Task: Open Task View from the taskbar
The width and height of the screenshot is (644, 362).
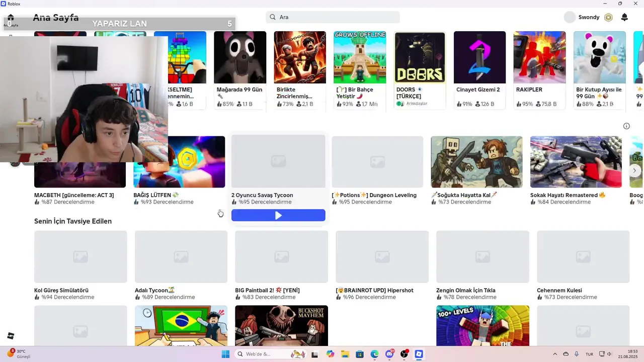Action: [x=315, y=354]
